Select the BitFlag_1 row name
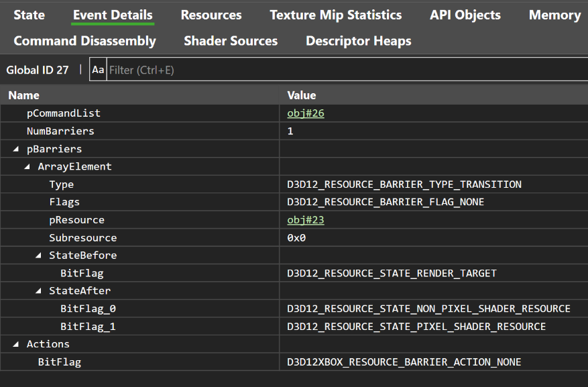 pos(88,327)
